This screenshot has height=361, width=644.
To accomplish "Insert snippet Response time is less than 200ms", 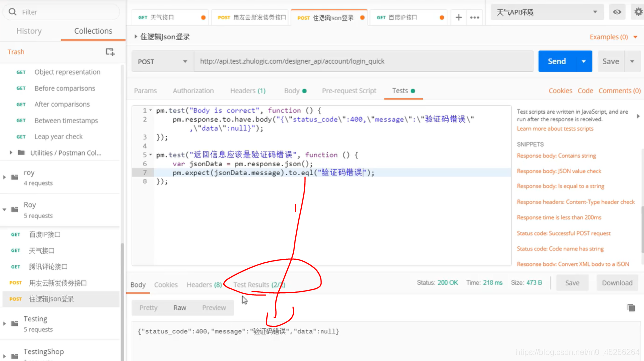I will (x=559, y=218).
